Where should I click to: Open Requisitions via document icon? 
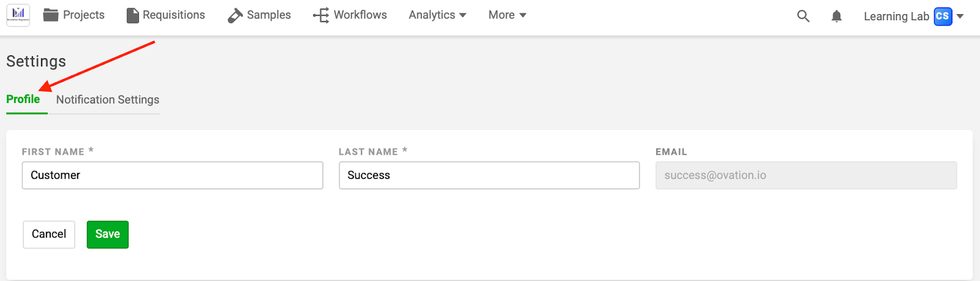(132, 15)
